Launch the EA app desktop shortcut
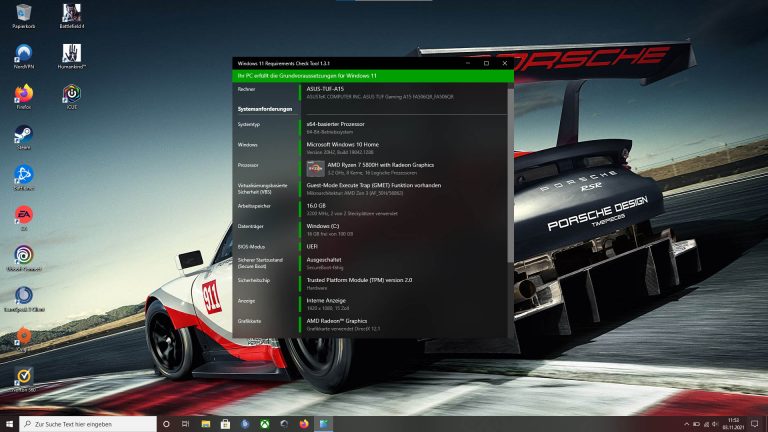Screen dimensions: 768x432 tap(22, 214)
